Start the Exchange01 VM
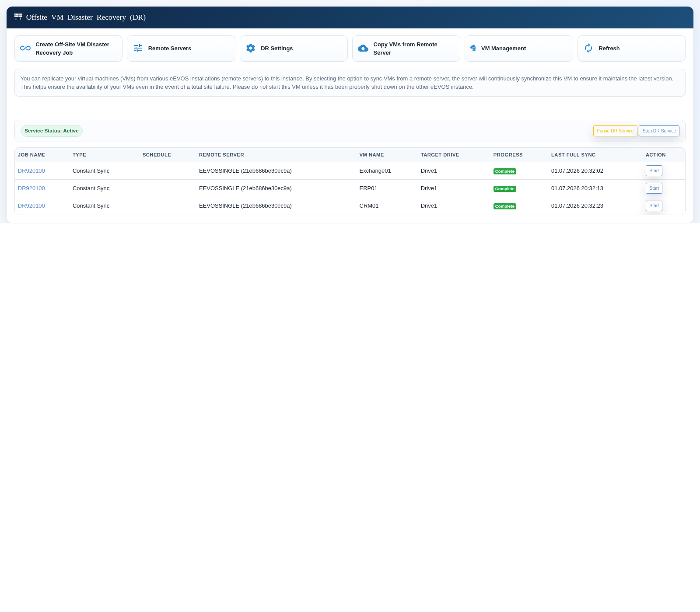This screenshot has width=700, height=612. (x=654, y=171)
